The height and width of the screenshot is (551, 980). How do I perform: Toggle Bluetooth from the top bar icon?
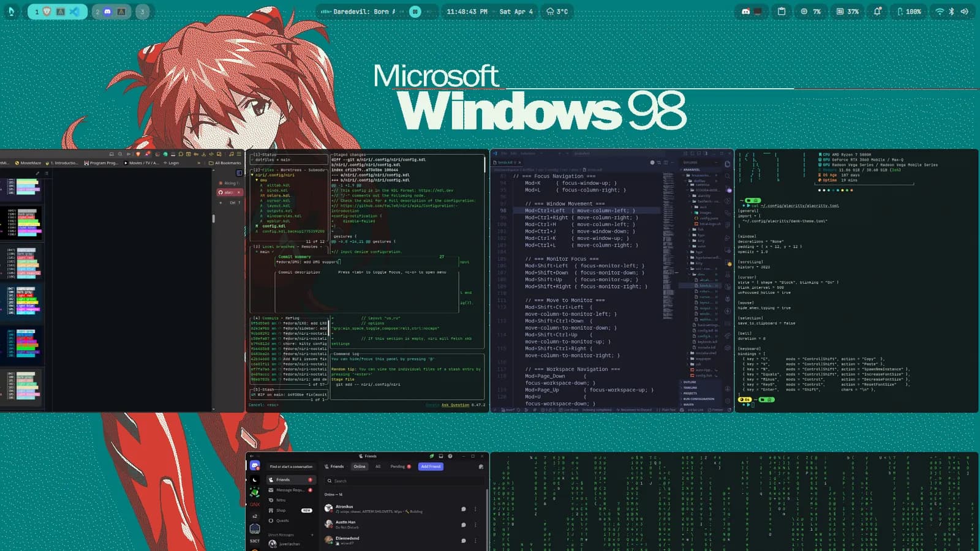[952, 11]
